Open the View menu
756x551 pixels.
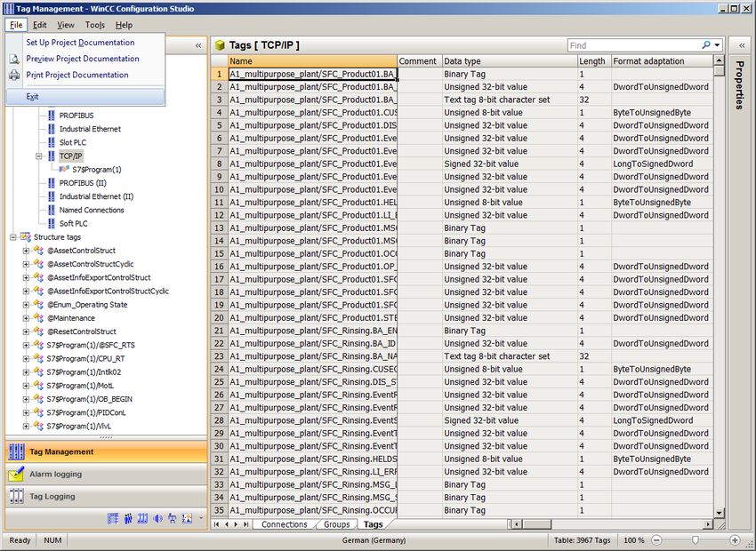click(66, 25)
